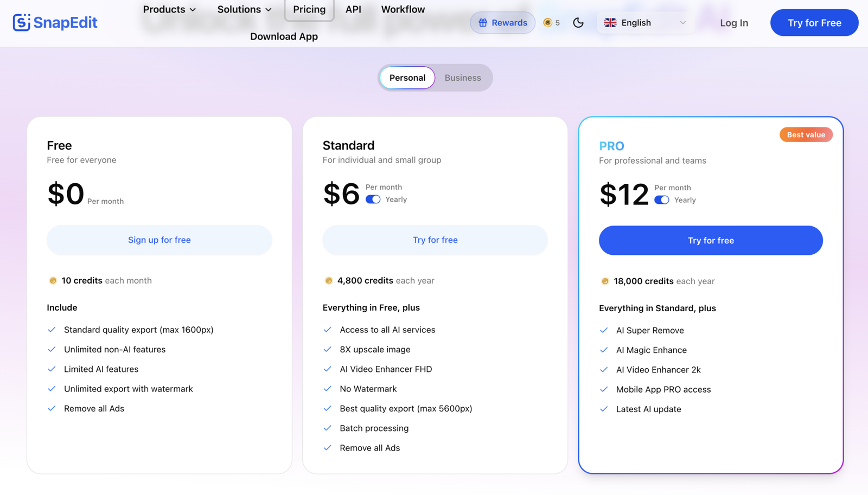The image size is (868, 495).
Task: Click 'Free for everyone' subtitle
Action: click(x=81, y=160)
